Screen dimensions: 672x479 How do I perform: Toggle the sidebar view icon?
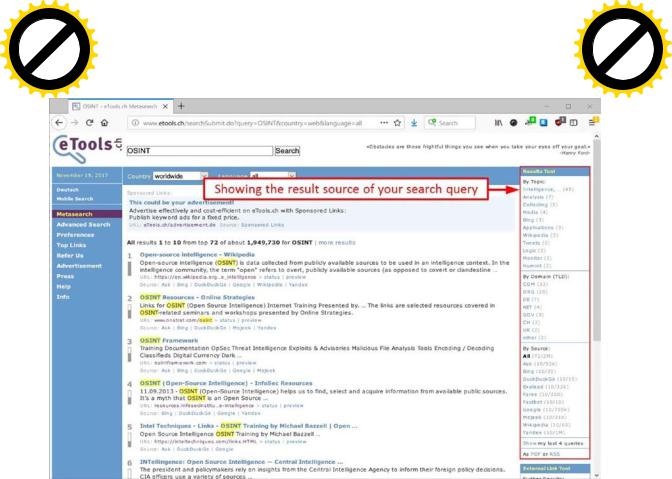pos(574,123)
